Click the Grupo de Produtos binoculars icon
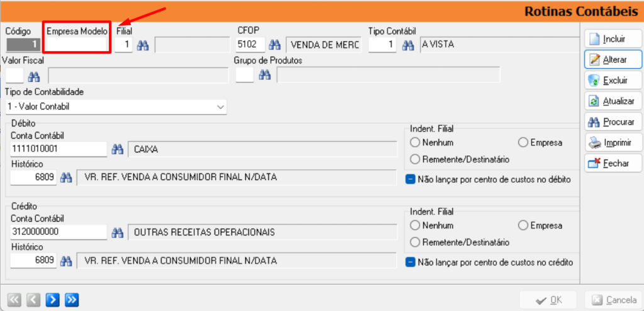 (265, 75)
